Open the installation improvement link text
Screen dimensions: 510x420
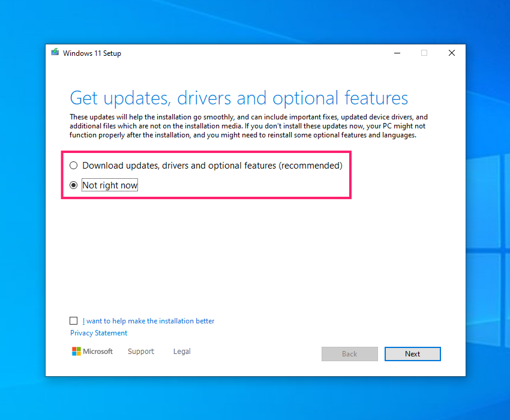tap(148, 321)
